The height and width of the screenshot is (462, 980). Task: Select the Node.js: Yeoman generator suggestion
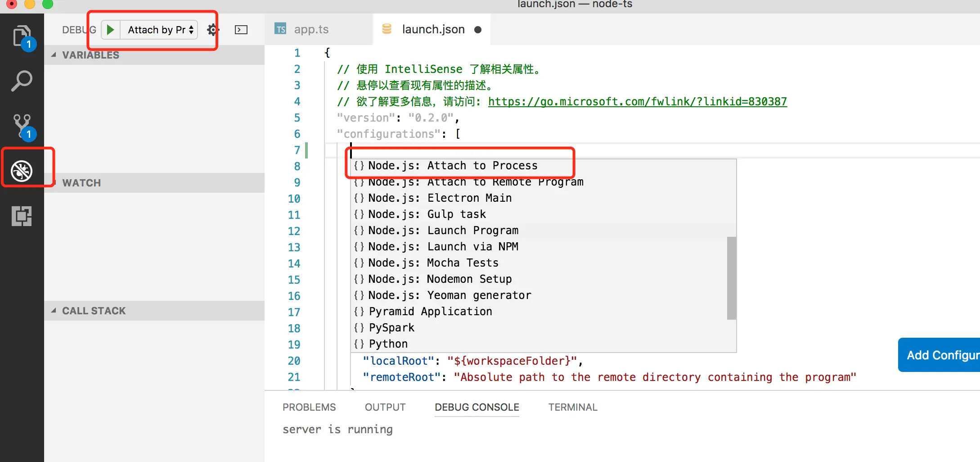(543, 295)
